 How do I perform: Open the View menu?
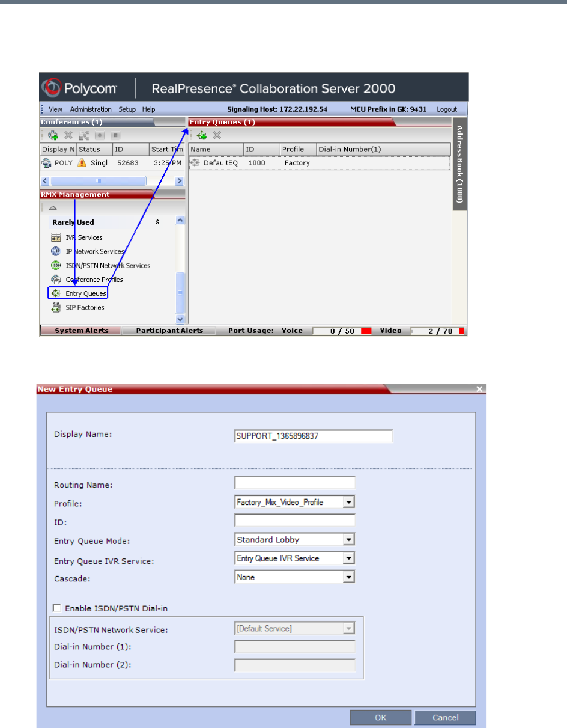55,109
